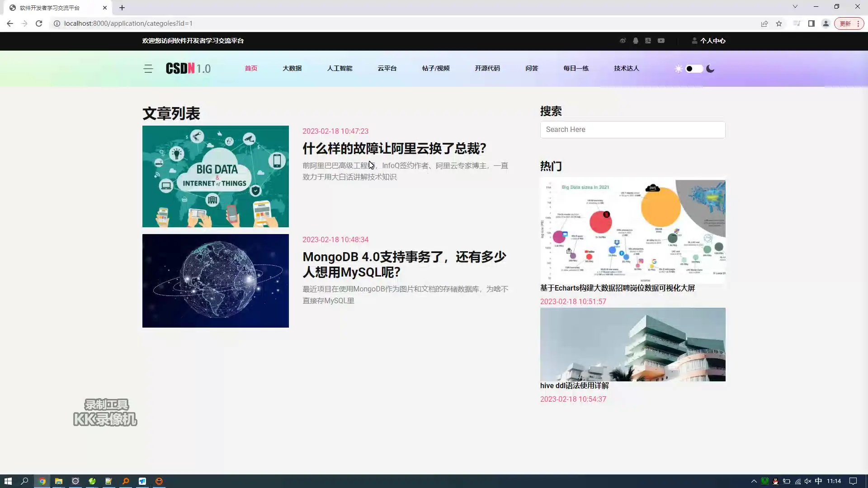The height and width of the screenshot is (488, 868).
Task: Open article 什么样的故障让阿里云换了总裁?
Action: (394, 149)
